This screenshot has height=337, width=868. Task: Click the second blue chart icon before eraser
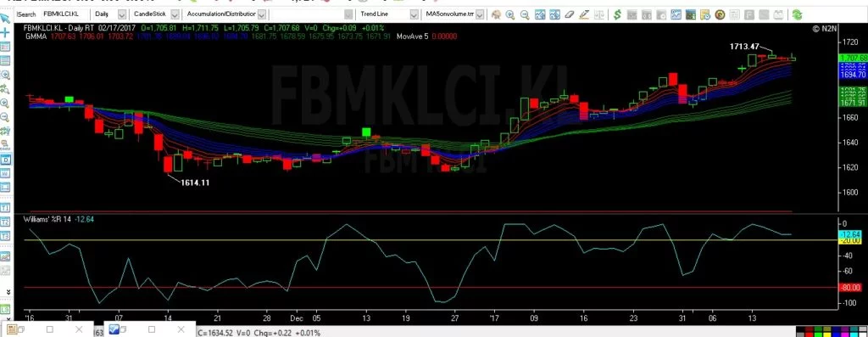click(554, 14)
